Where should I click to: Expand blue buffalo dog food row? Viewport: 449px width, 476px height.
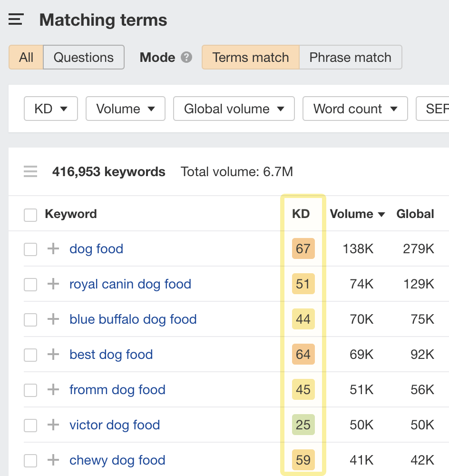(x=53, y=319)
